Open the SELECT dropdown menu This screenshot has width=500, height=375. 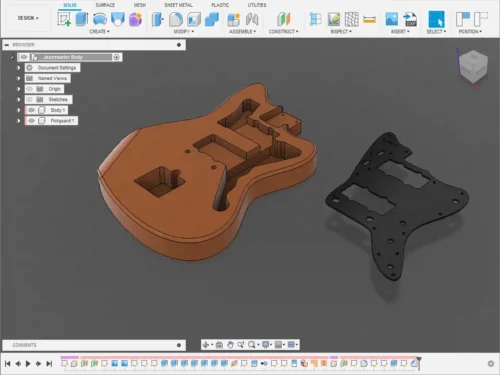[436, 31]
